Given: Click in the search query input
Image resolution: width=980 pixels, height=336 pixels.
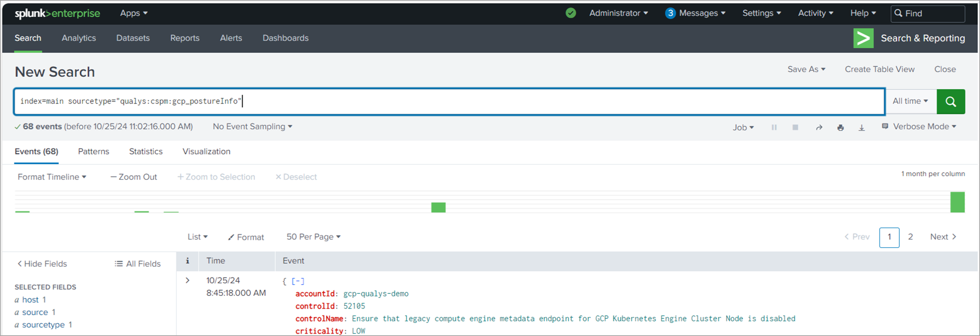Looking at the screenshot, I should 449,101.
